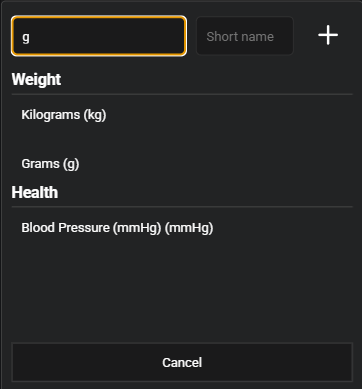The height and width of the screenshot is (389, 362).
Task: Pick Blood Pressure (mmHg) option
Action: point(182,228)
